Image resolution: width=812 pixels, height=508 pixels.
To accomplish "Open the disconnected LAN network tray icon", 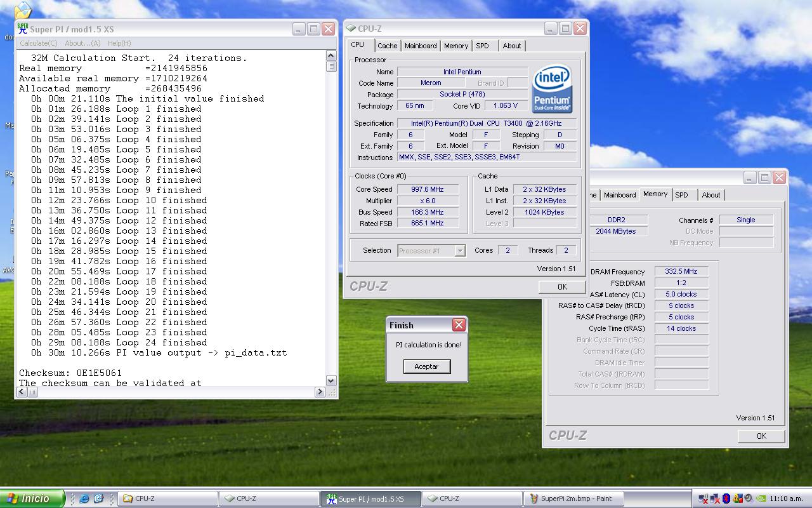I will (x=715, y=498).
